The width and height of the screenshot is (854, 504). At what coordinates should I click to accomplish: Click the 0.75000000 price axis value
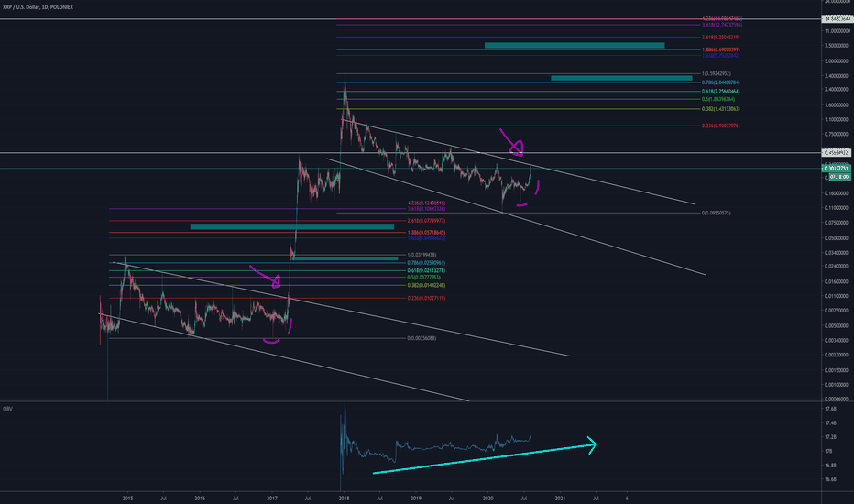click(x=837, y=134)
